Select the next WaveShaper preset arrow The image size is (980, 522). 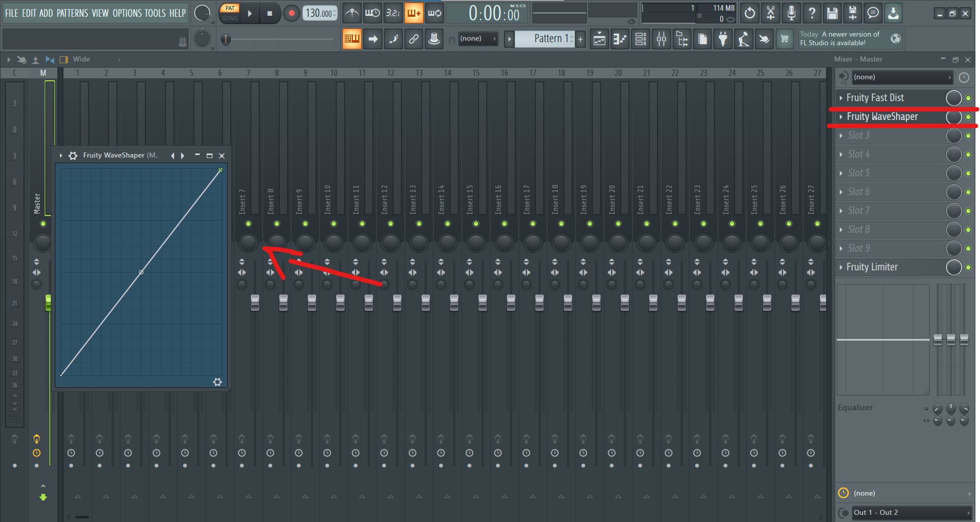coord(182,156)
